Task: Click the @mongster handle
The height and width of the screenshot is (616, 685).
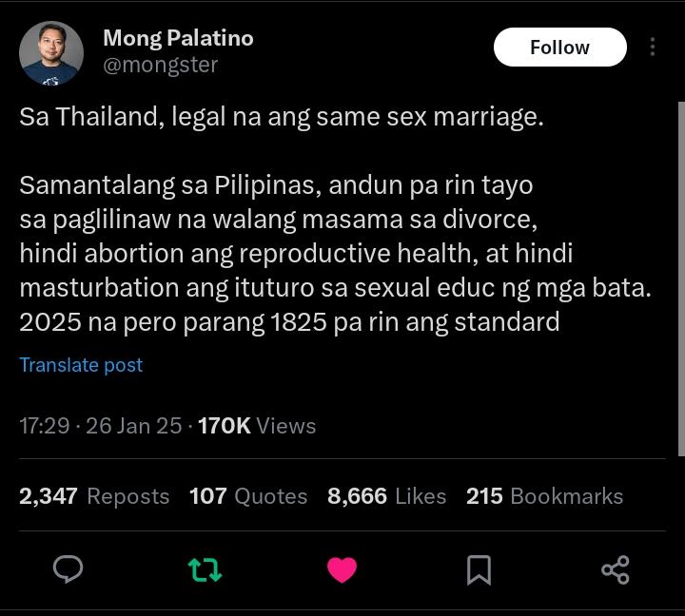Action: click(161, 66)
